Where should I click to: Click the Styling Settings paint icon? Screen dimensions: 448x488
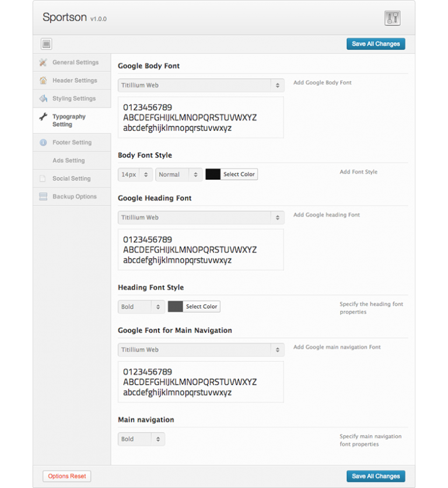click(x=43, y=99)
